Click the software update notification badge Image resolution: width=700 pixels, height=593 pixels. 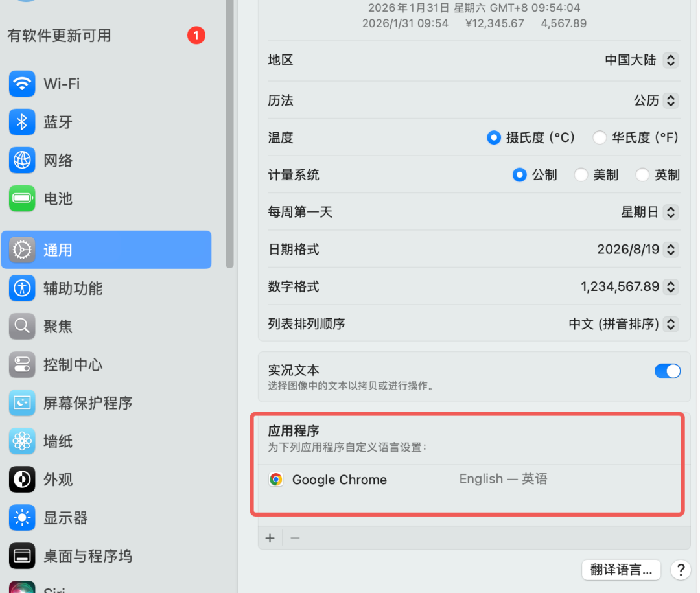196,36
